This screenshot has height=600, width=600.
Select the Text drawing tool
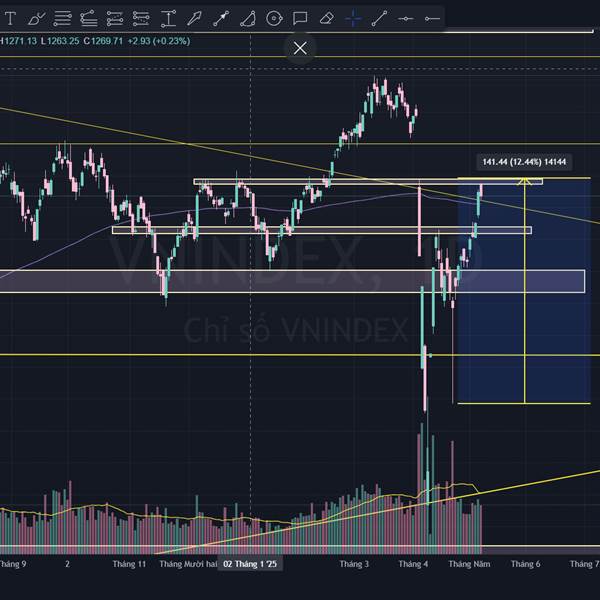pyautogui.click(x=10, y=18)
